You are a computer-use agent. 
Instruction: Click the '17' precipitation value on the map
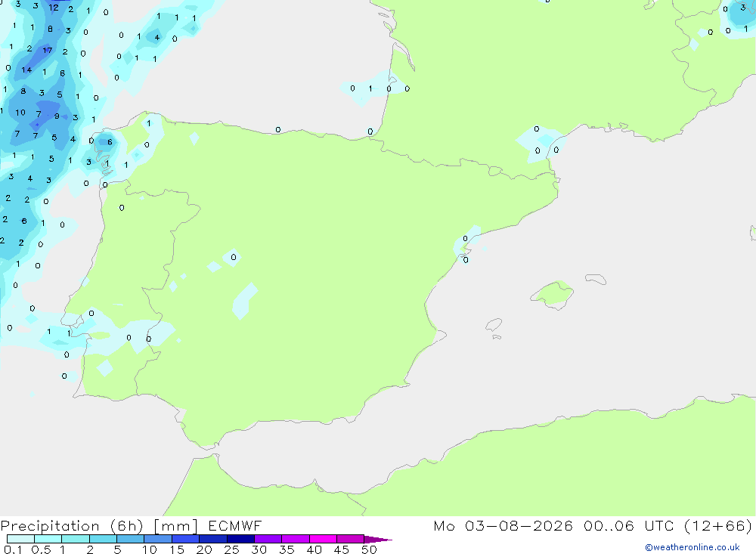pyautogui.click(x=47, y=50)
